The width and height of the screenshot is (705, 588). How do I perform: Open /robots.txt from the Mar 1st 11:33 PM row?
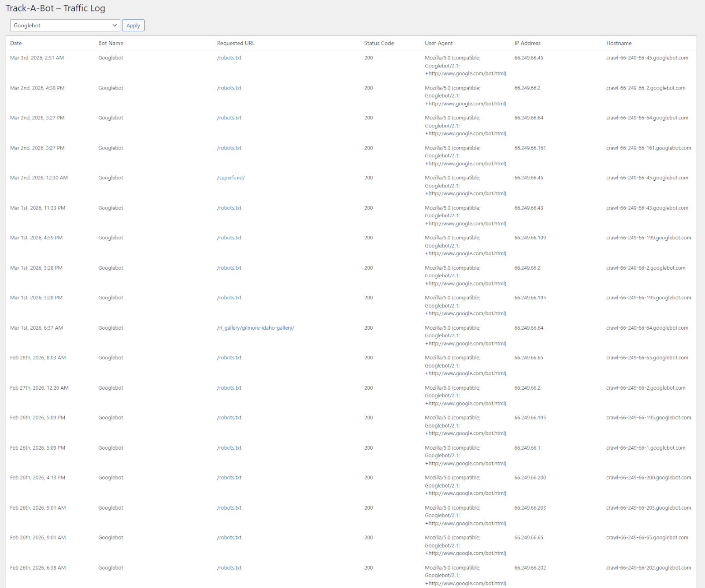click(229, 208)
